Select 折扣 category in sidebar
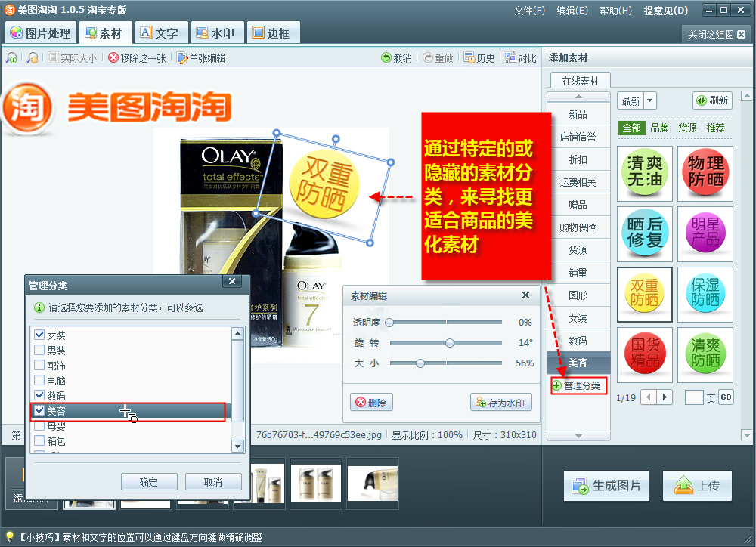The width and height of the screenshot is (756, 547). pyautogui.click(x=578, y=159)
